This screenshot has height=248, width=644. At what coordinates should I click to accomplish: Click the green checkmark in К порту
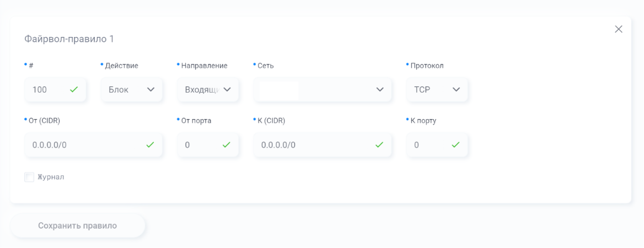456,144
